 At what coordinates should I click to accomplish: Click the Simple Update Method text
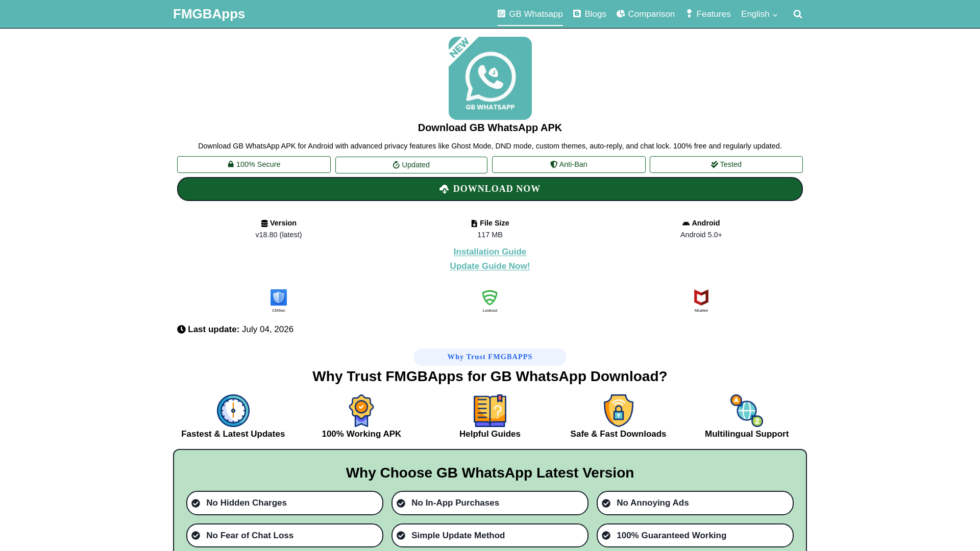point(458,536)
